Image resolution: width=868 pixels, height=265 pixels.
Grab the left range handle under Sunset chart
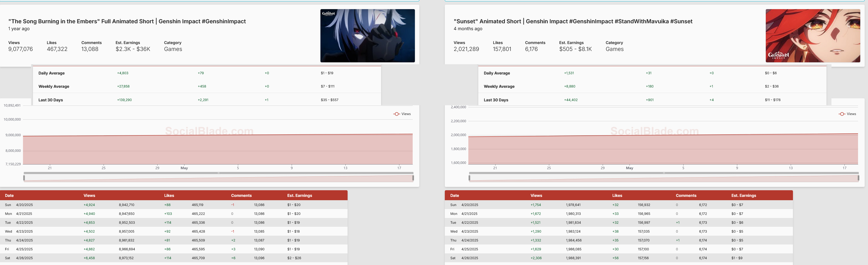[x=469, y=177]
